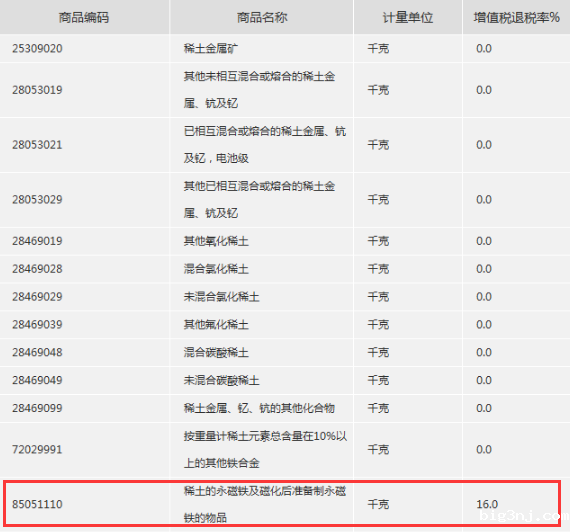Click 千克 in the 85051110 row

(x=378, y=504)
